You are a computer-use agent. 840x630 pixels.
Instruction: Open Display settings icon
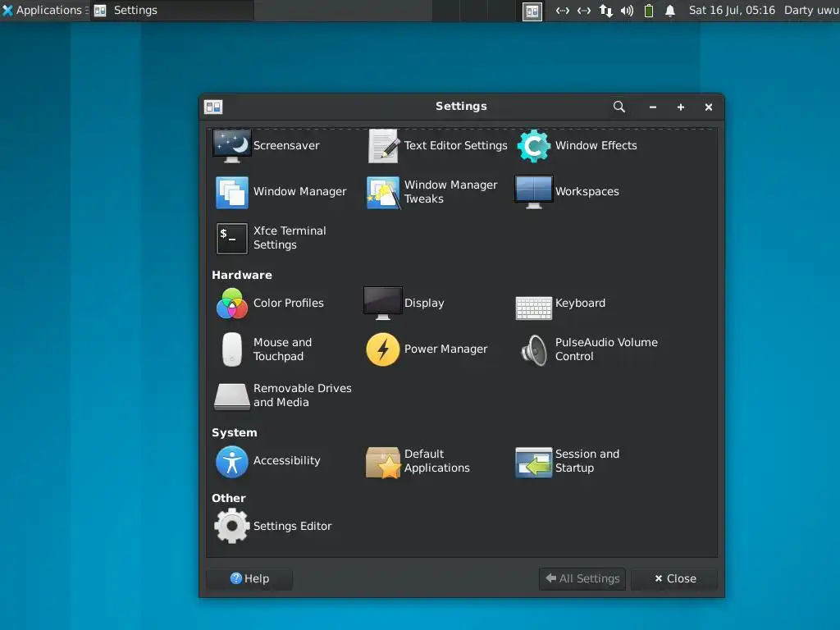click(383, 304)
